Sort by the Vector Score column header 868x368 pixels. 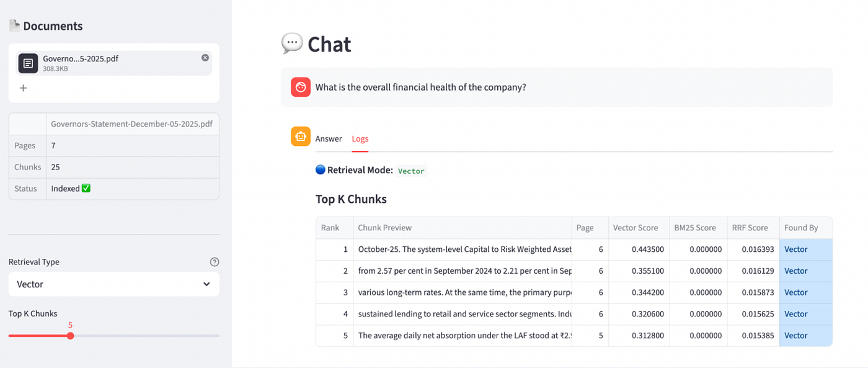pos(639,228)
